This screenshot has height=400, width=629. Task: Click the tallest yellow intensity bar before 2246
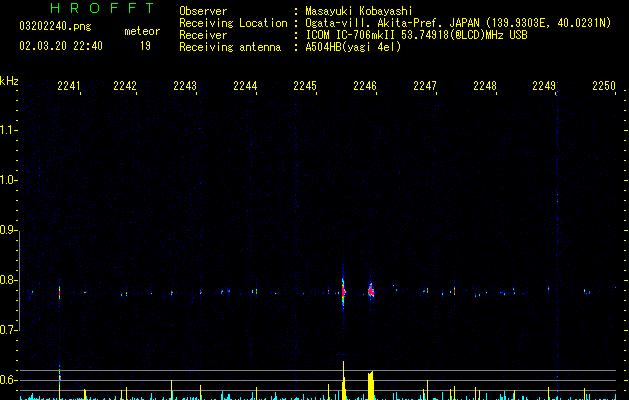(343, 380)
